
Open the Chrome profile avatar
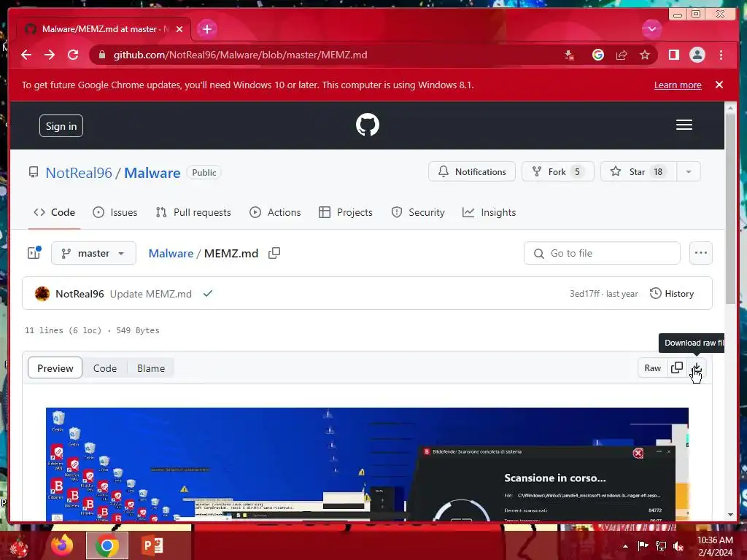coord(697,55)
